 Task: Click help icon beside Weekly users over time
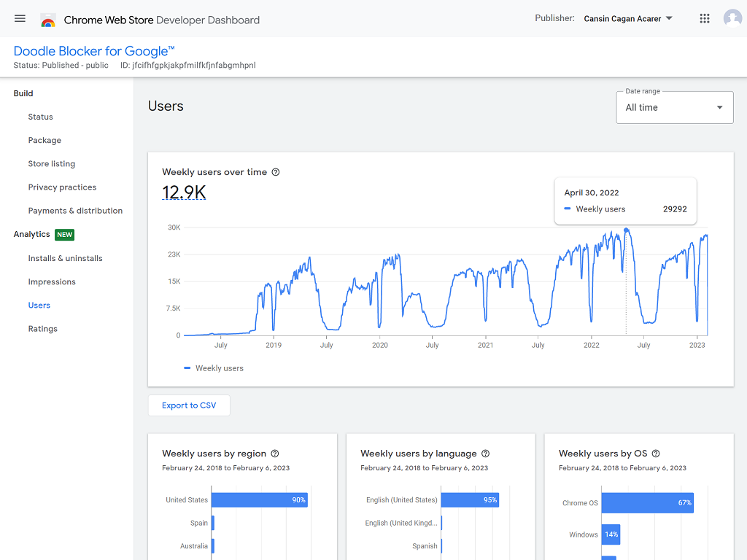[x=276, y=172]
